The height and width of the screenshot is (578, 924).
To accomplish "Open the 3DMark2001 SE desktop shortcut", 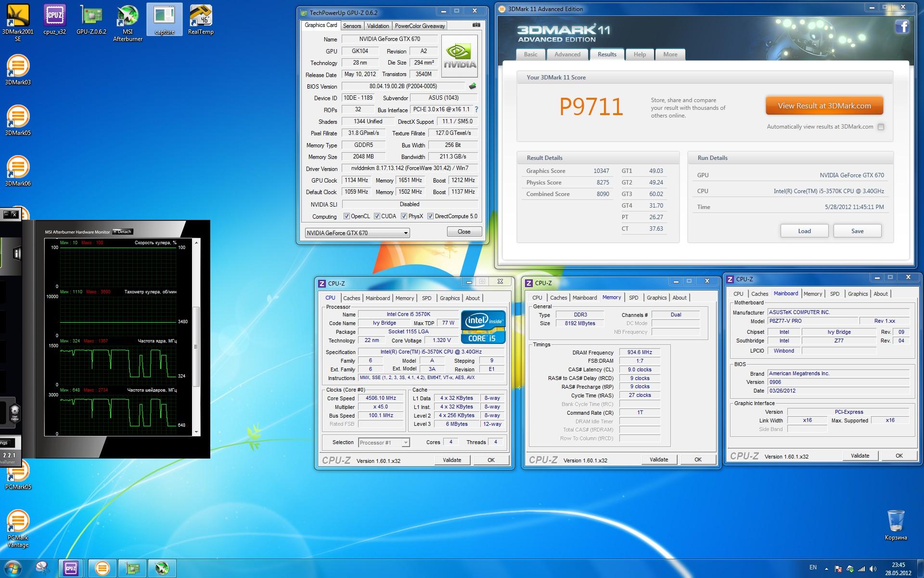I will [18, 23].
